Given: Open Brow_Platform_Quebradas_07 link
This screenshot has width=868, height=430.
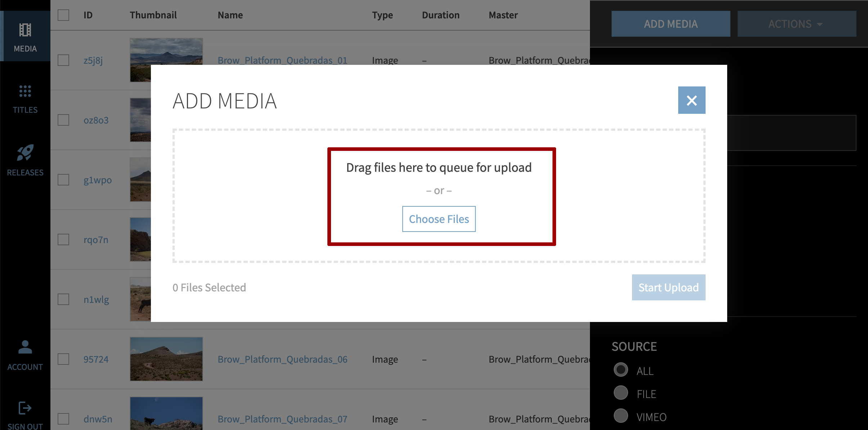Looking at the screenshot, I should (x=282, y=419).
